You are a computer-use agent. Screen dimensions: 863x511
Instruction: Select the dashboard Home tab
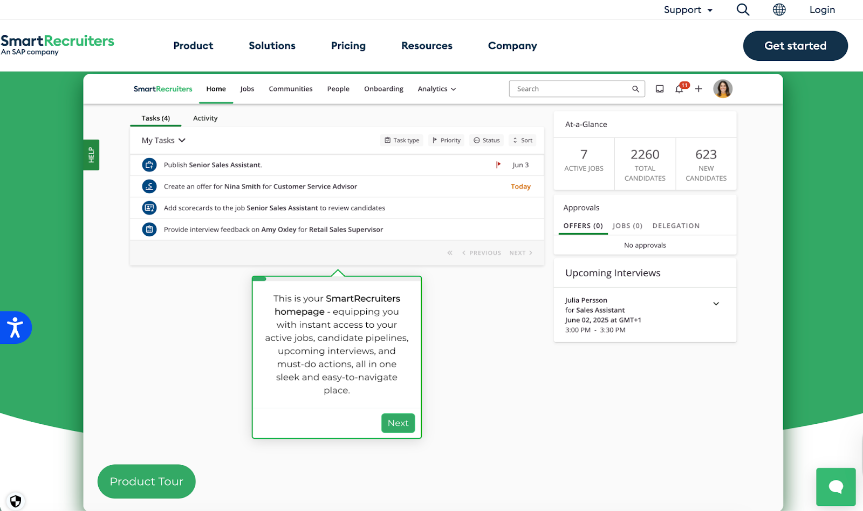point(216,89)
